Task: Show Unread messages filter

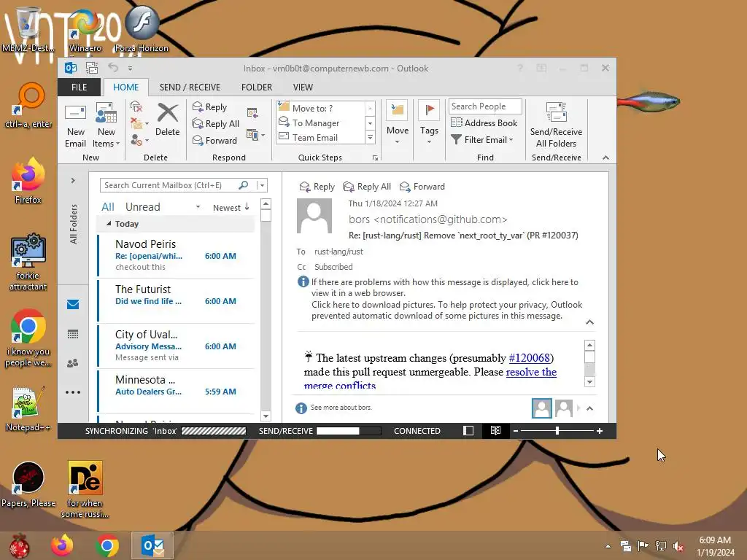Action: pos(142,207)
